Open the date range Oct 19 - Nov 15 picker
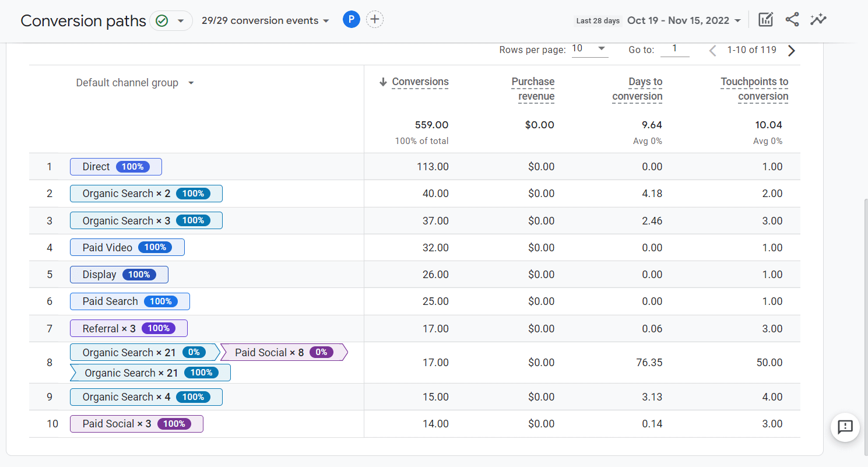This screenshot has height=467, width=868. (x=684, y=20)
